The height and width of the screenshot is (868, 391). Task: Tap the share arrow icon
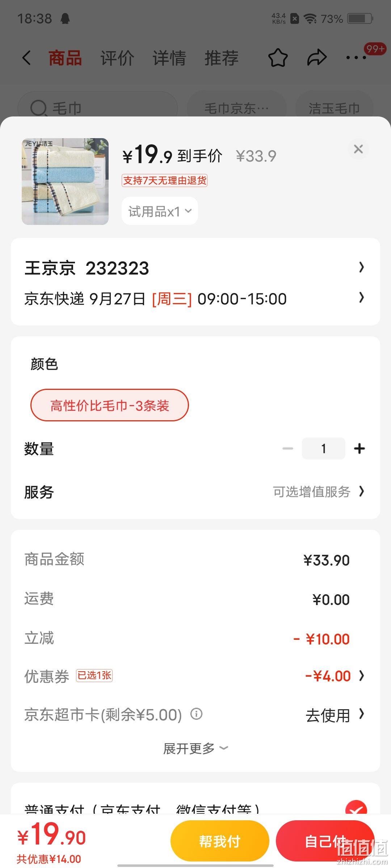[317, 58]
